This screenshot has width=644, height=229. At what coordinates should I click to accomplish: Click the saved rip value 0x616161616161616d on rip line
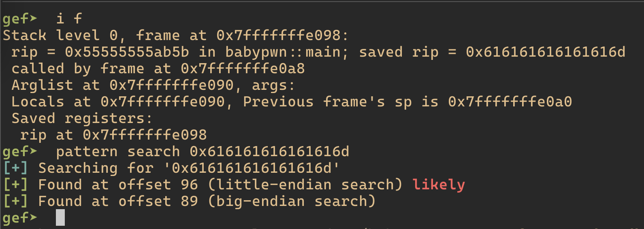tap(546, 52)
